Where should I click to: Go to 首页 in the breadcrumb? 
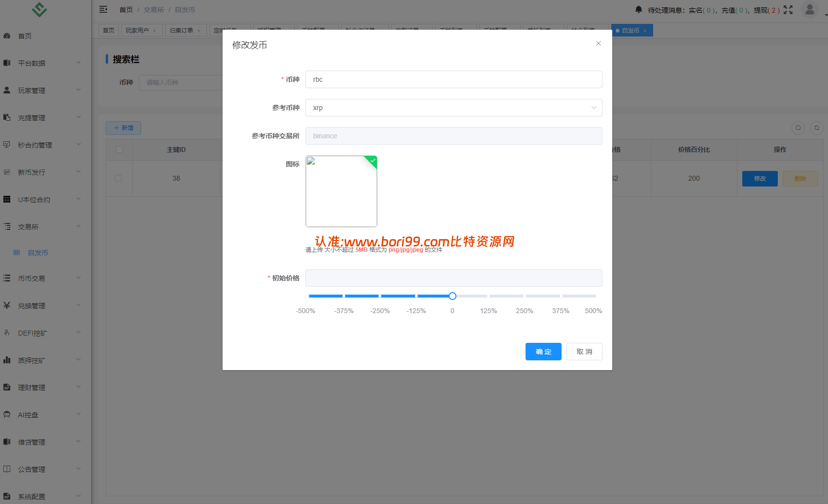coord(126,10)
